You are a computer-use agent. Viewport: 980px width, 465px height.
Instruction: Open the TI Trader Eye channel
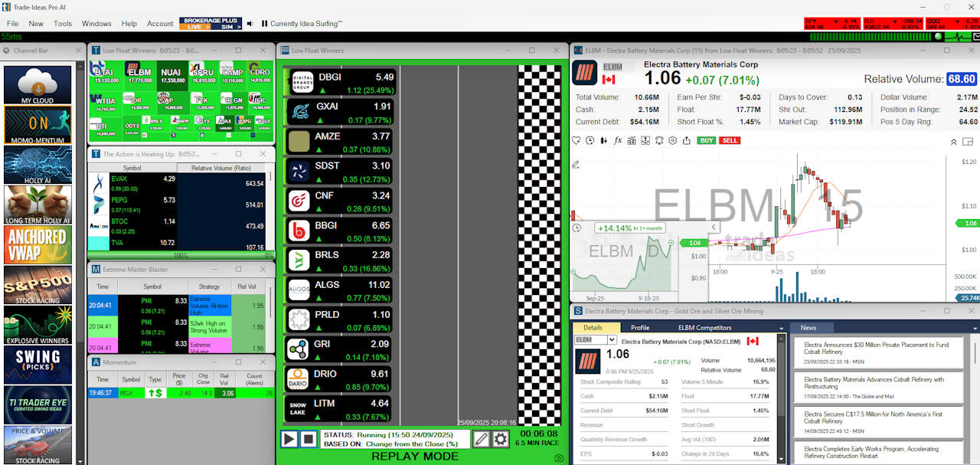click(38, 405)
